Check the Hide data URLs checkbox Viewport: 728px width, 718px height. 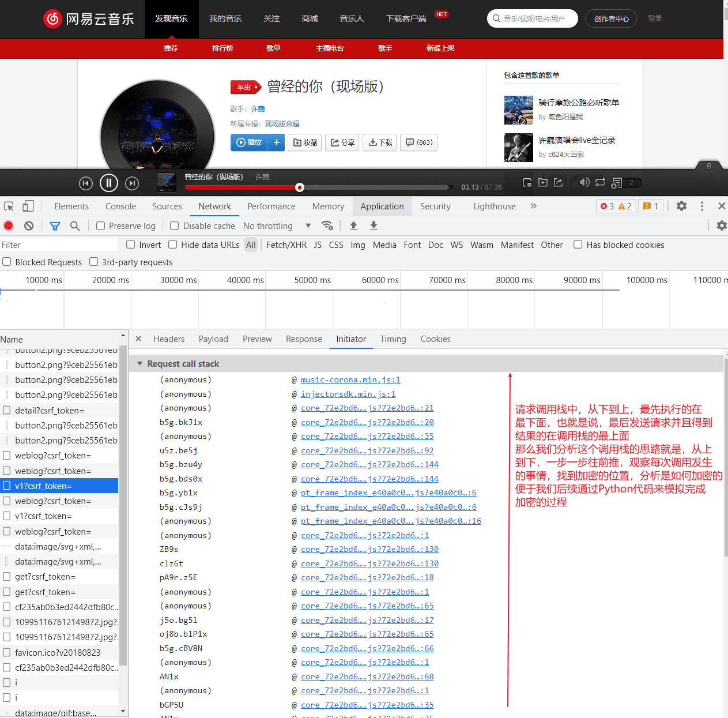tap(172, 245)
